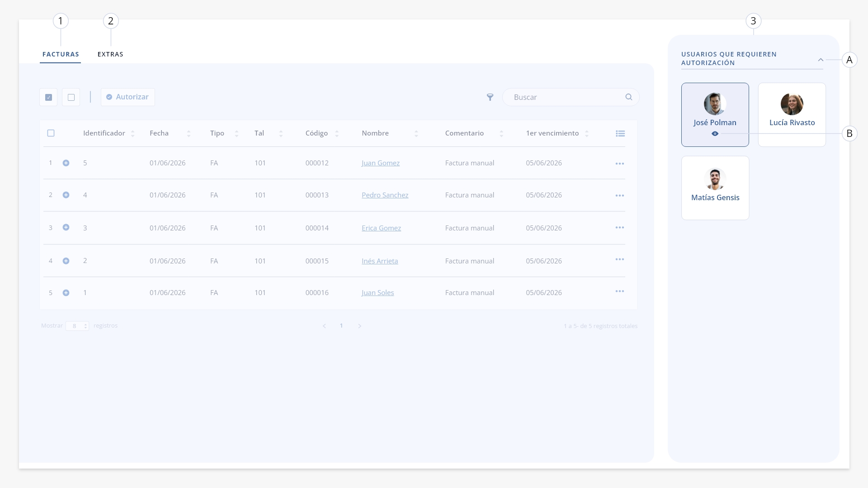Open more options for Inés Arrieta row
This screenshot has height=488, width=868.
[620, 259]
